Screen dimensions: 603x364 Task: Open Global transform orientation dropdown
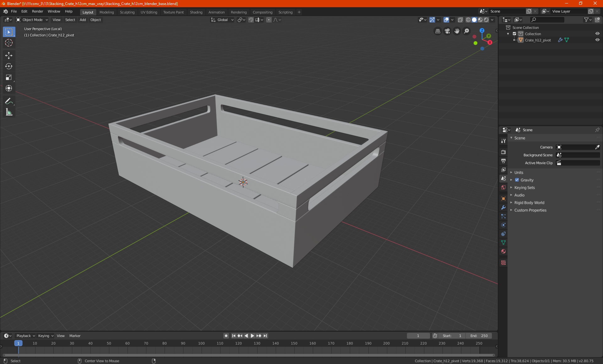click(x=222, y=20)
